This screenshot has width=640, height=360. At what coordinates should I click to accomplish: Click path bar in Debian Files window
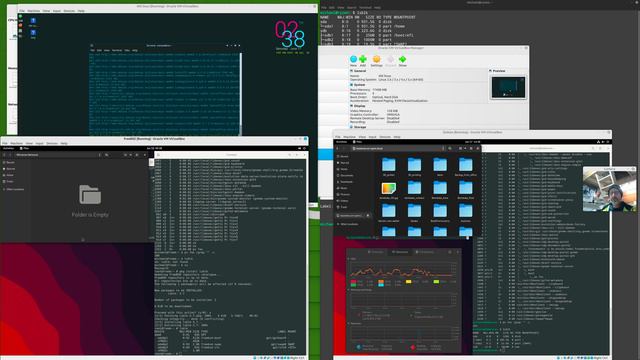(x=397, y=148)
